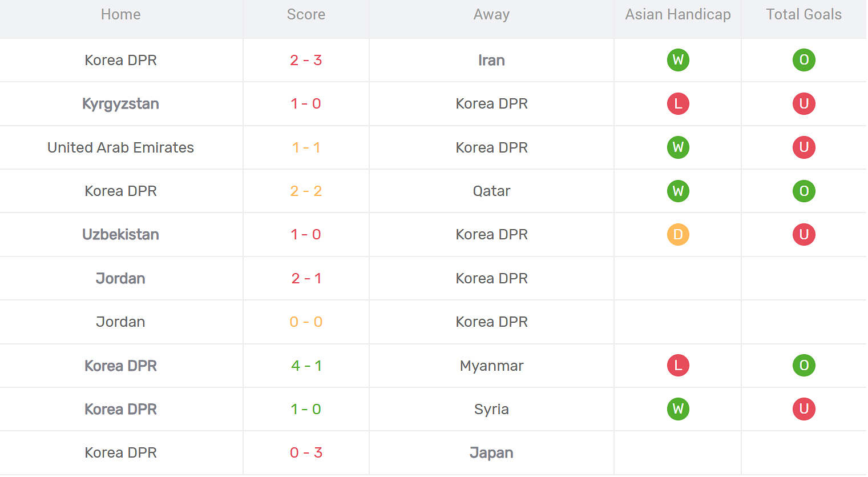Screen dimensions: 868x477
Task: Open the 4 - 1 score versus Myanmar
Action: pos(306,366)
